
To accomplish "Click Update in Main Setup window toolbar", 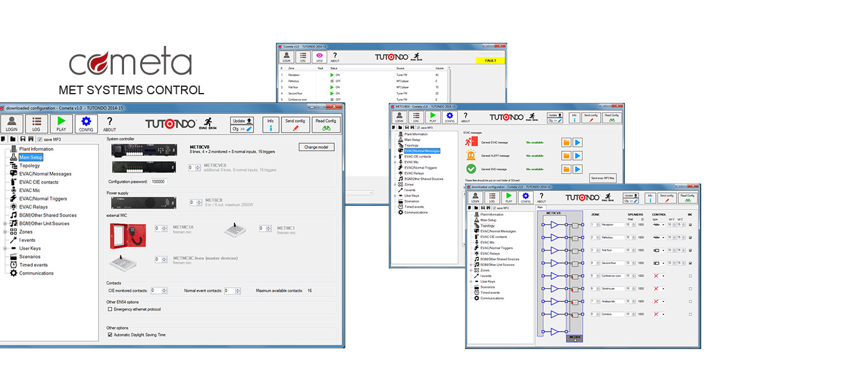I will coord(242,120).
